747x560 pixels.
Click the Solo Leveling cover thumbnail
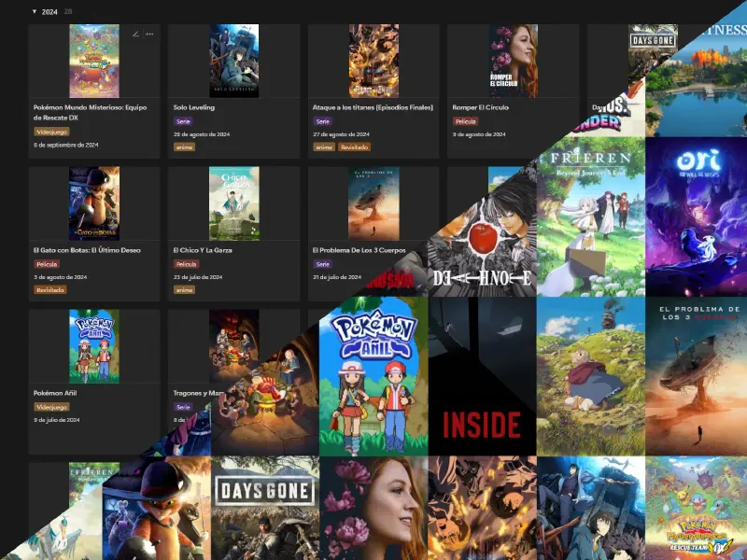coord(233,61)
